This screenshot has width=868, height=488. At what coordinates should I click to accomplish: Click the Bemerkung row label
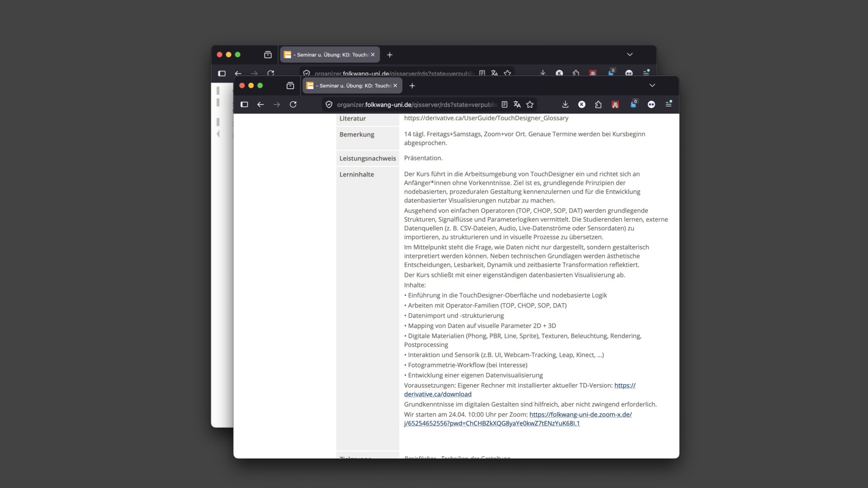357,134
